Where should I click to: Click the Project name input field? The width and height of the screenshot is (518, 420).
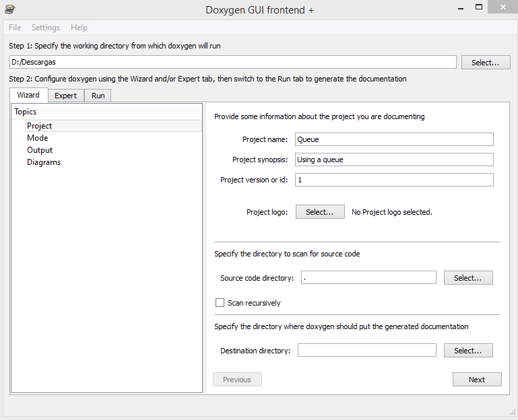click(x=394, y=139)
